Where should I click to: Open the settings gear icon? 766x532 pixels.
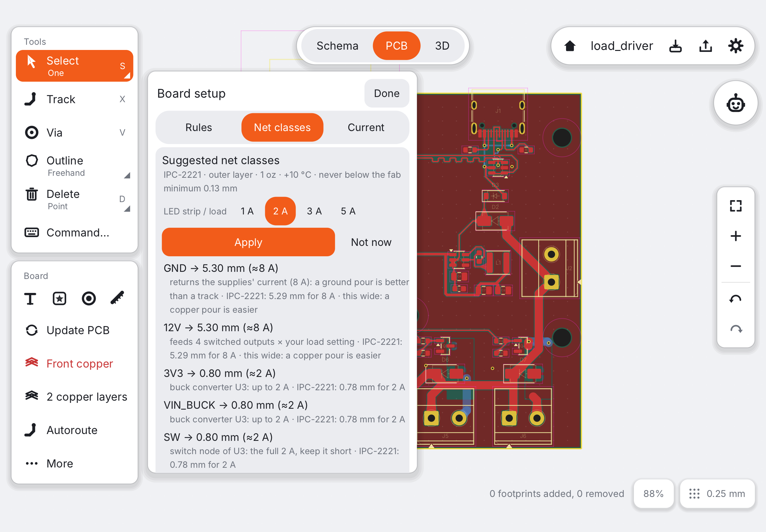click(735, 46)
